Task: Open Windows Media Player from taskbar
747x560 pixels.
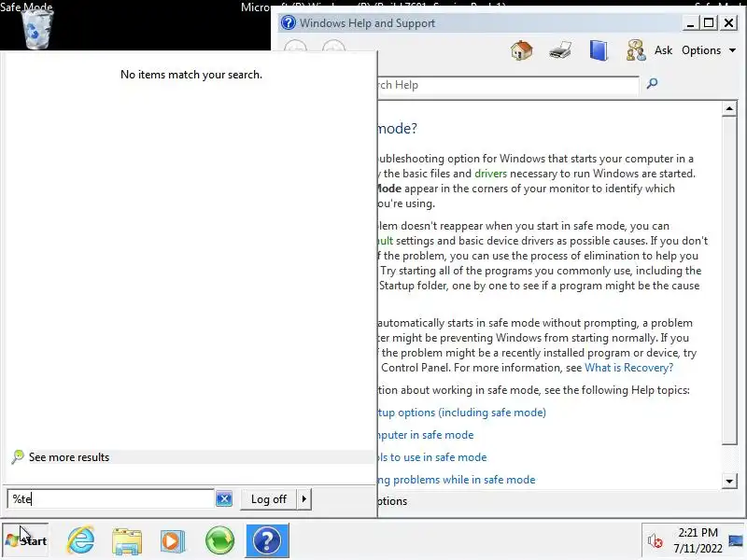Action: 173,541
